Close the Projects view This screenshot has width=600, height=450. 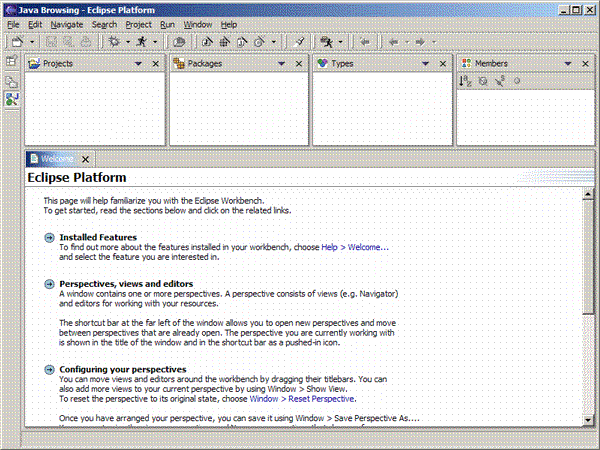tap(156, 64)
